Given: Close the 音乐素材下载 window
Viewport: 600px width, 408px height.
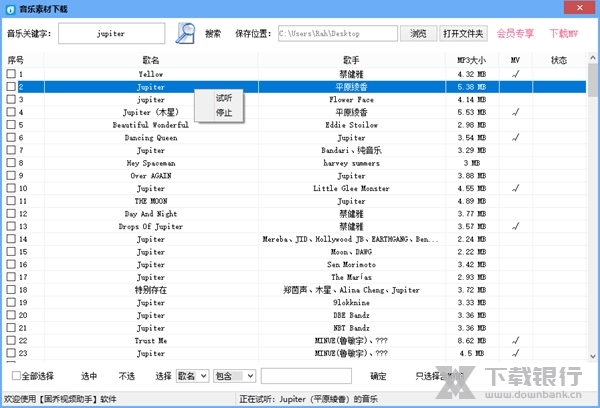Looking at the screenshot, I should coord(580,8).
